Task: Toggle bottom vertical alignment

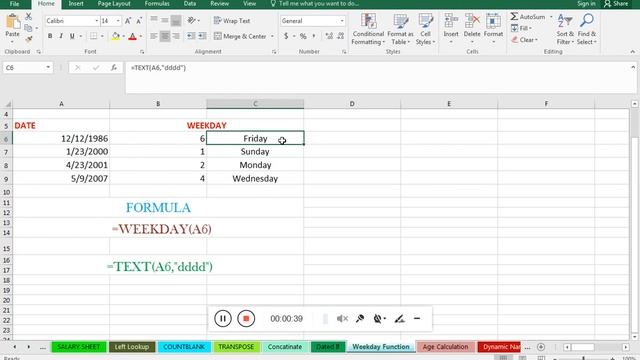Action: 176,20
